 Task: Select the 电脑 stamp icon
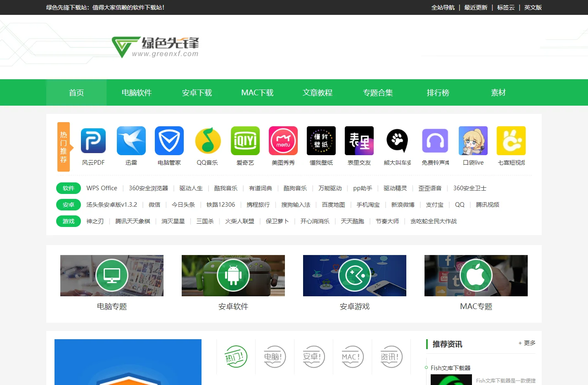(x=275, y=357)
